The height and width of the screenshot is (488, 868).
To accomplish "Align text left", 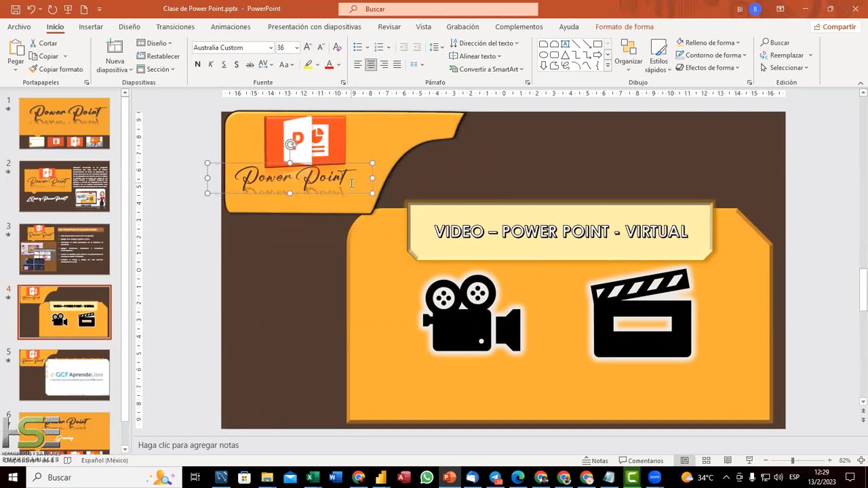I will tap(357, 64).
